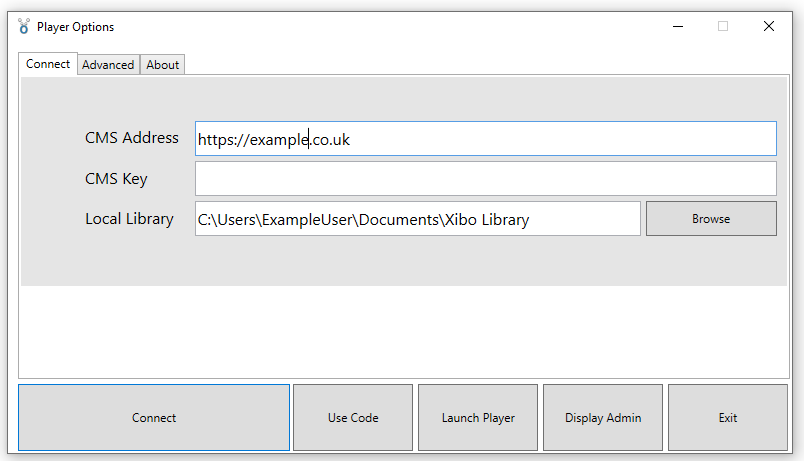Close the Player Options window
This screenshot has width=804, height=461.
point(769,27)
